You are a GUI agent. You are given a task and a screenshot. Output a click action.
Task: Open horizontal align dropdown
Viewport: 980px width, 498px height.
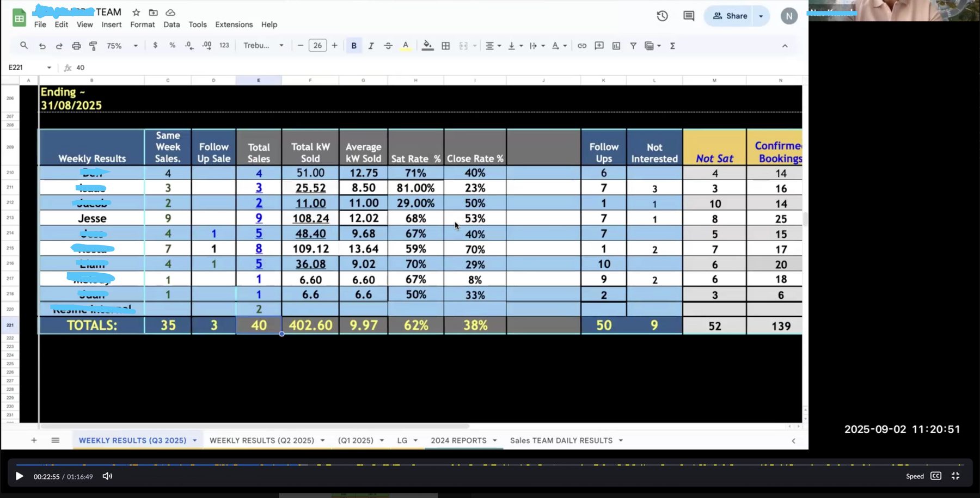(x=493, y=46)
